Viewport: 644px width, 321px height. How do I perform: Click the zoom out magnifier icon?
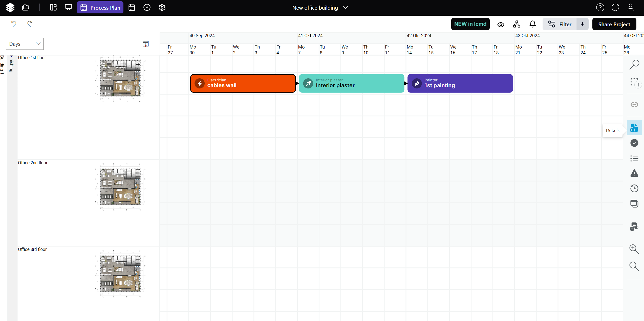point(634,266)
